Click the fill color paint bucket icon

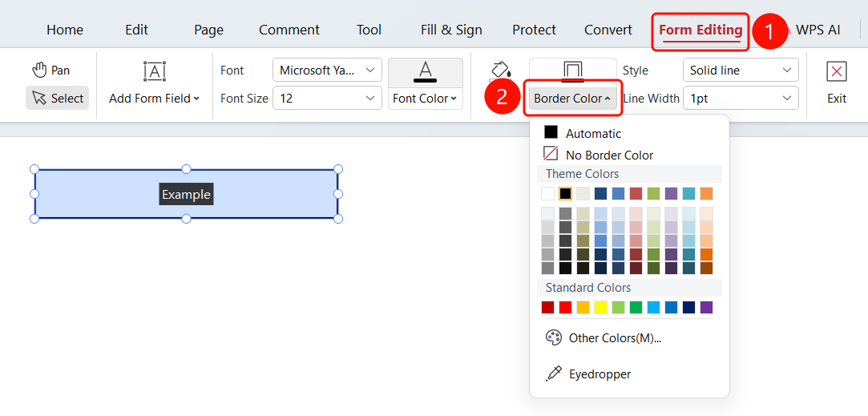[502, 71]
